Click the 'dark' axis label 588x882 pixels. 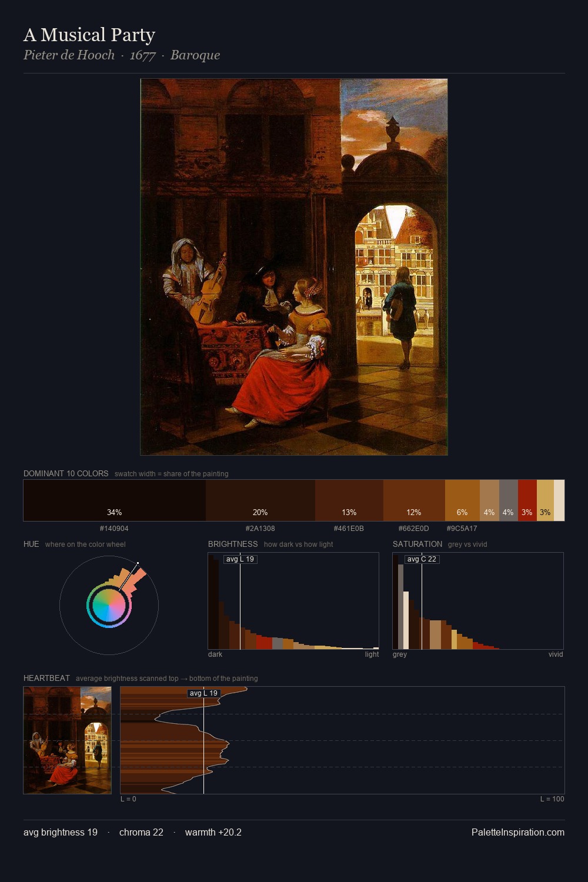pos(215,654)
